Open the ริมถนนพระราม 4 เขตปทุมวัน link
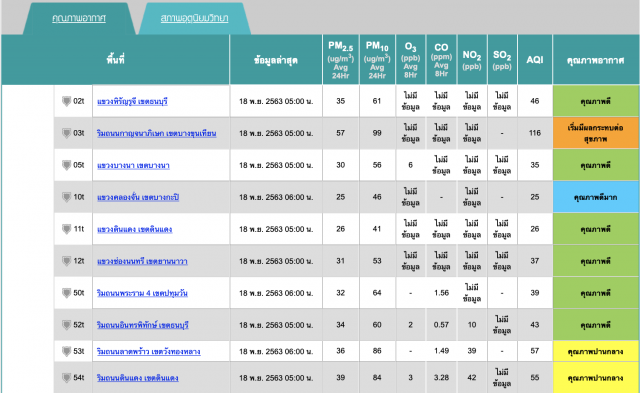Viewport: 640px width, 393px height. pyautogui.click(x=142, y=293)
